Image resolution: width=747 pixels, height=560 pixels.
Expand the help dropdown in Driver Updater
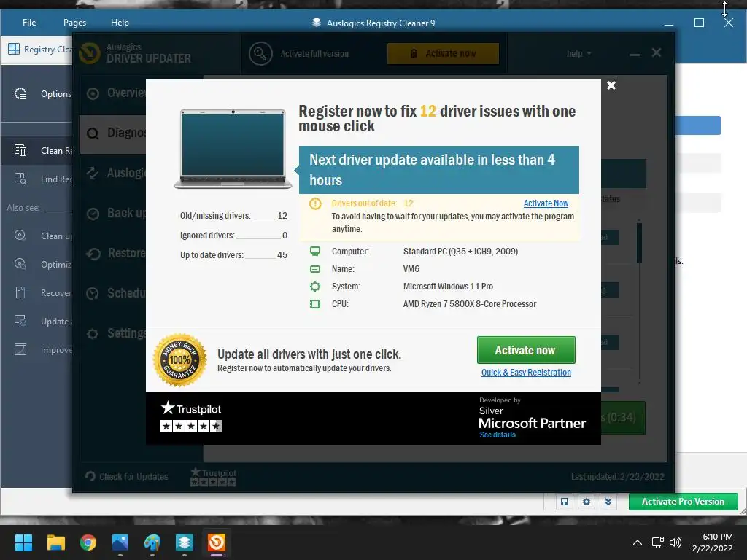pyautogui.click(x=578, y=54)
